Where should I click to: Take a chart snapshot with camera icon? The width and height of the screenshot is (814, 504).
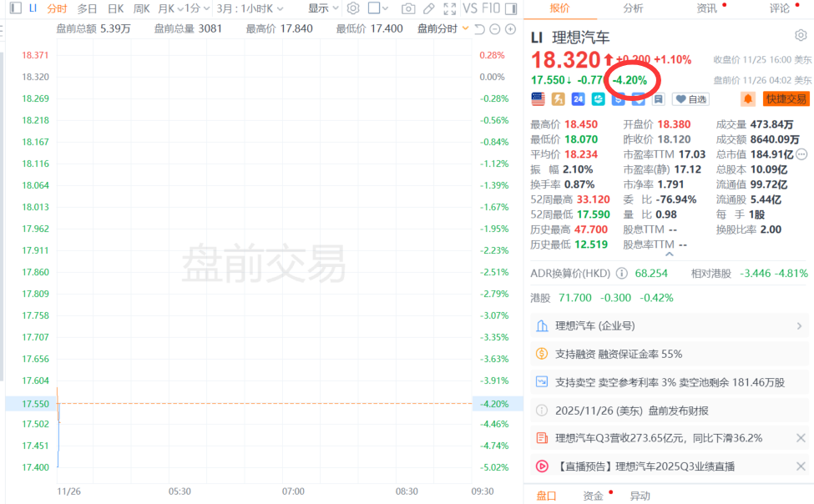click(x=408, y=8)
